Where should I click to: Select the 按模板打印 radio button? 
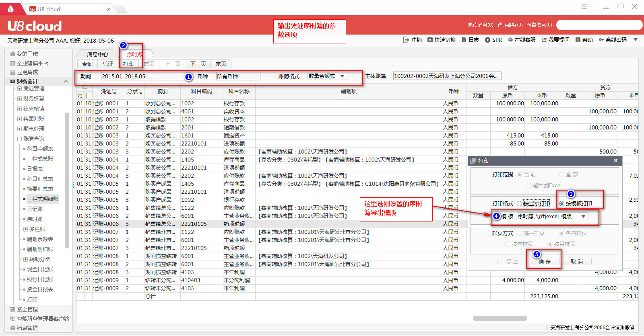pos(561,204)
